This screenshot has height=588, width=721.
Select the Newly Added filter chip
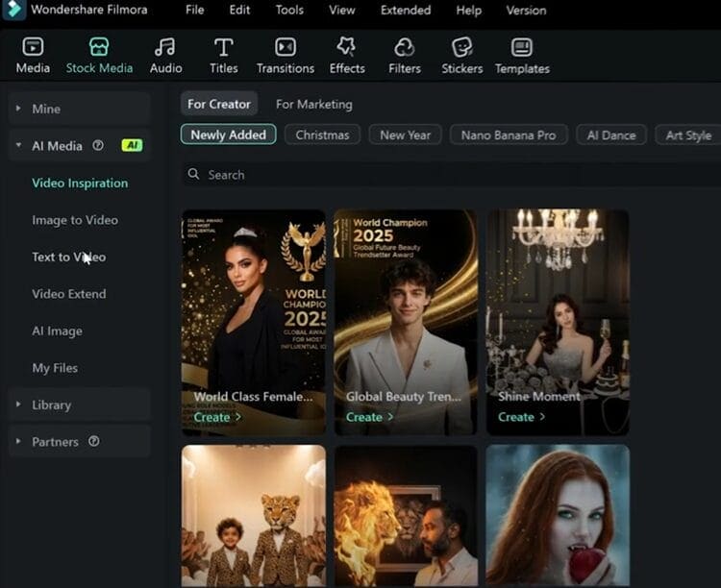click(229, 135)
